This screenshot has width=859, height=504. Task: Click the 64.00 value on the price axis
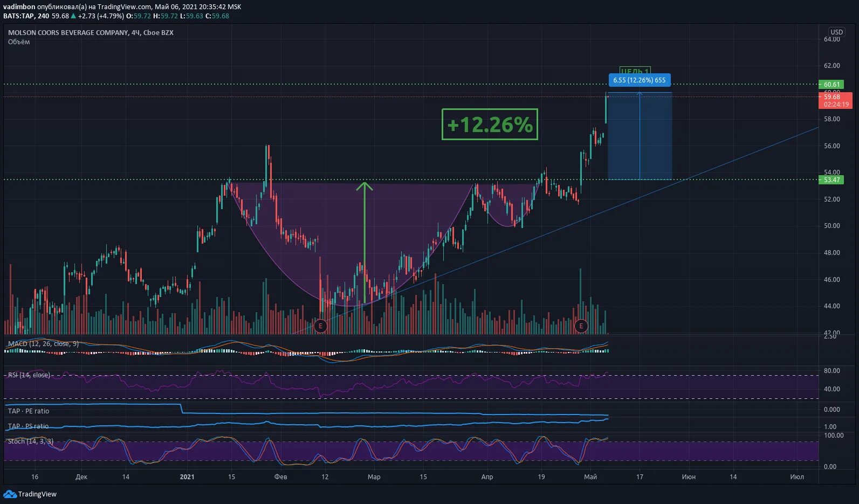coord(832,39)
